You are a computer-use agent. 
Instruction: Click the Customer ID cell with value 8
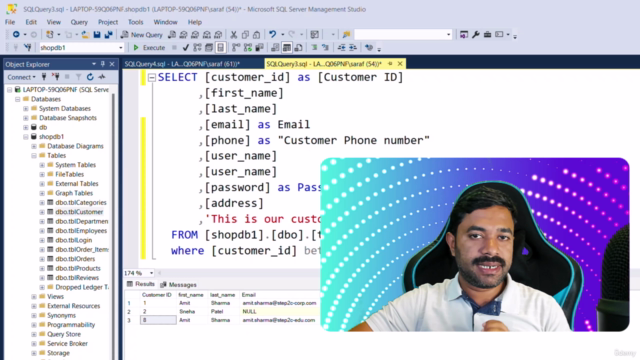[158, 320]
